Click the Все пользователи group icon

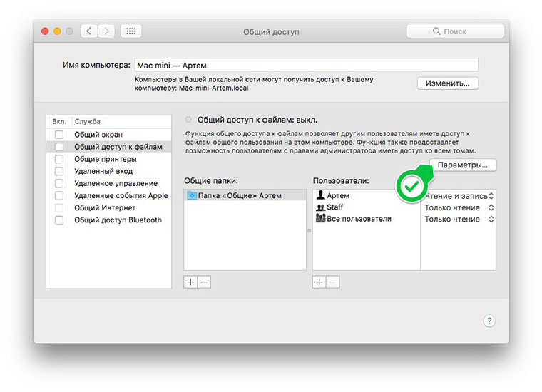320,218
